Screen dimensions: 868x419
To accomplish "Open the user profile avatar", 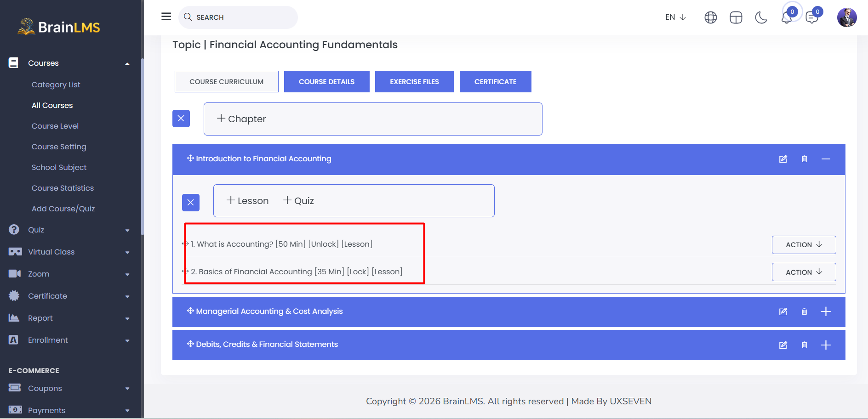I will click(847, 17).
